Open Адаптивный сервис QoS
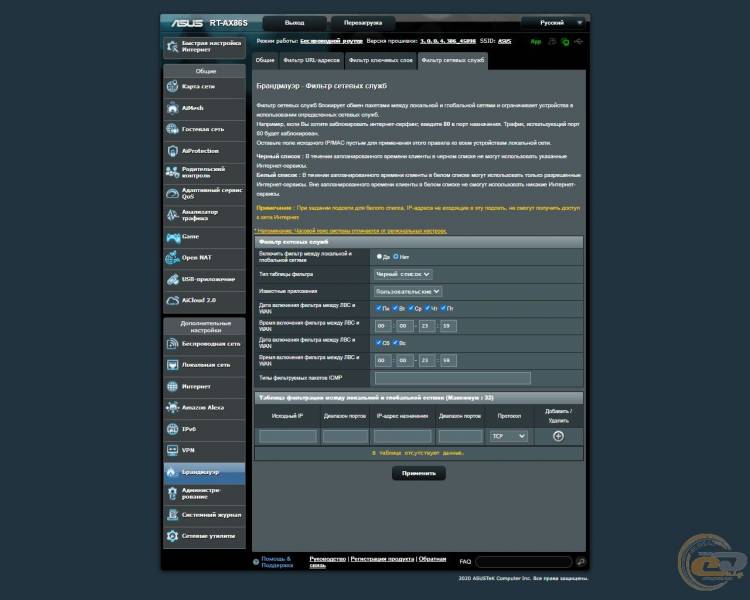This screenshot has height=600, width=750. click(x=204, y=193)
